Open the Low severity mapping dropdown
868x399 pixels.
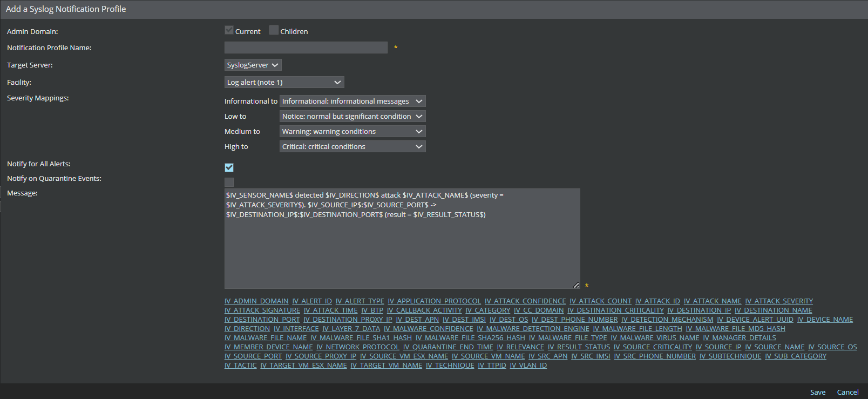pyautogui.click(x=352, y=116)
